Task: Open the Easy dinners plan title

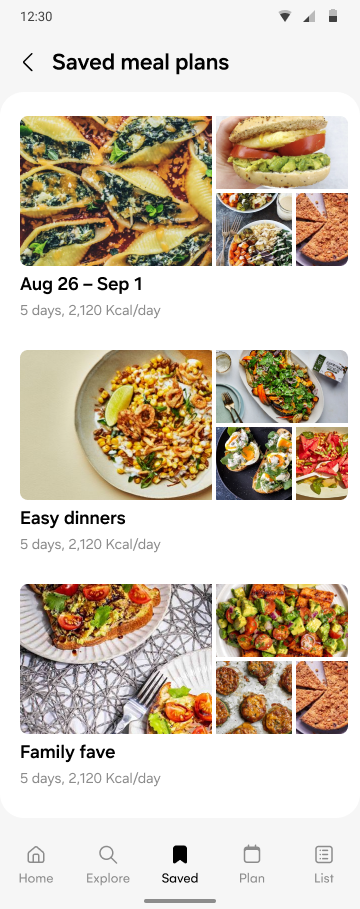Action: click(x=73, y=518)
